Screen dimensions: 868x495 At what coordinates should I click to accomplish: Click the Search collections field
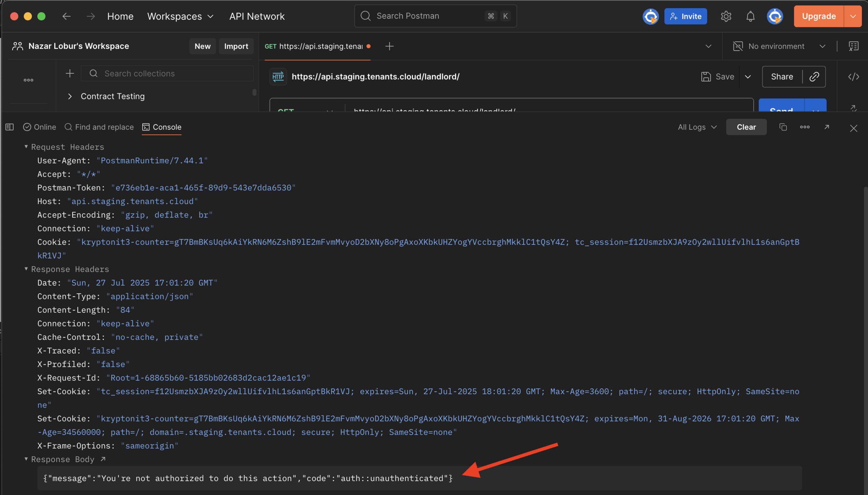coord(167,73)
